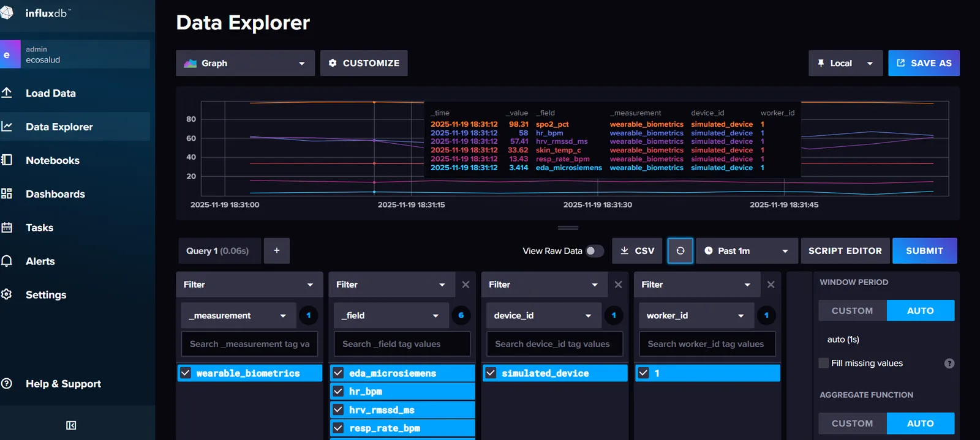
Task: Navigate to Dashboards
Action: (55, 194)
